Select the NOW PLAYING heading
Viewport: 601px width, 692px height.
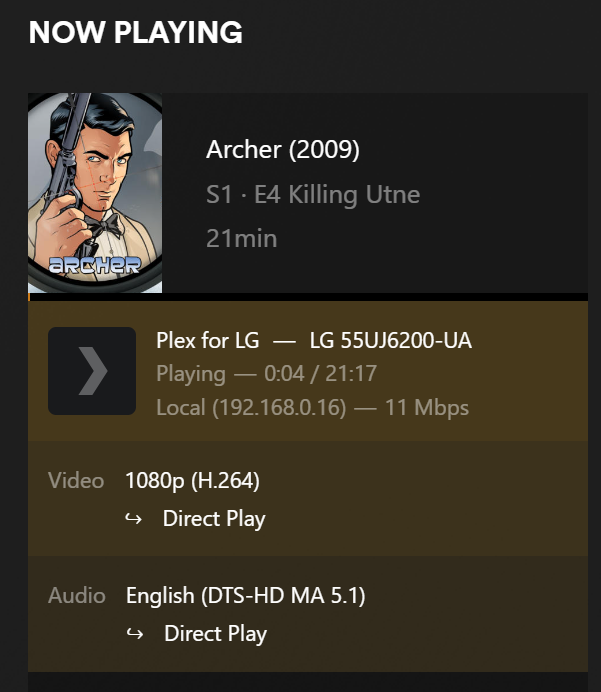click(136, 32)
